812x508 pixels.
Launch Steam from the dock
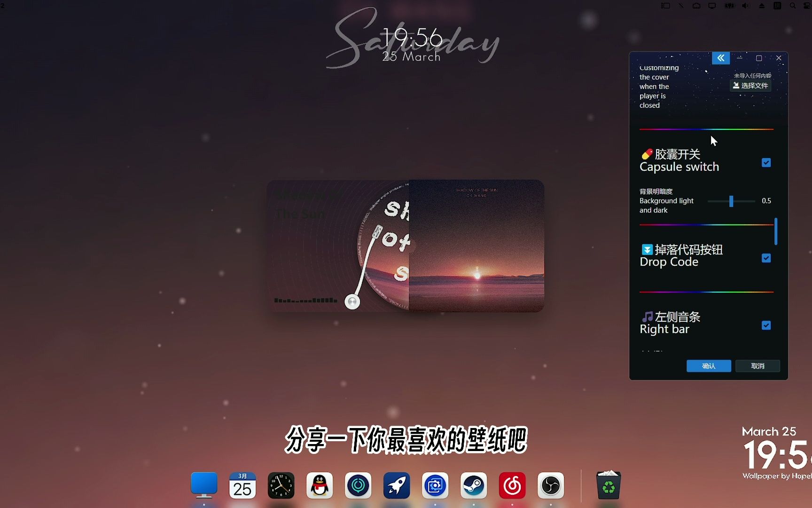coord(474,485)
